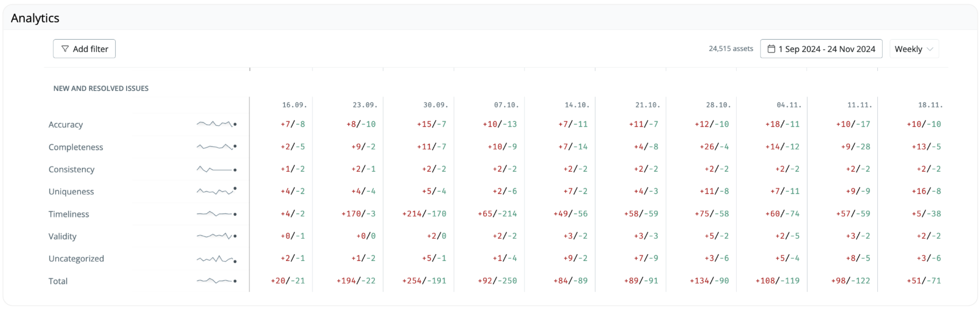Click the 30.09. column header
The width and height of the screenshot is (980, 310).
point(436,105)
